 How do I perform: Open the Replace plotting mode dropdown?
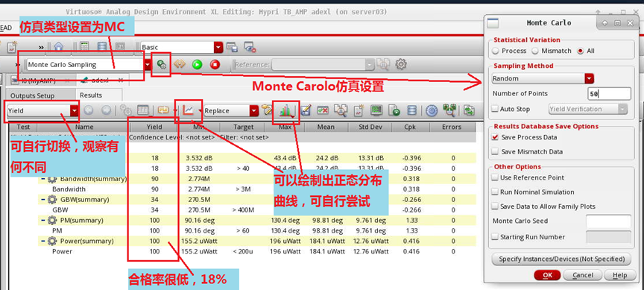pos(255,110)
